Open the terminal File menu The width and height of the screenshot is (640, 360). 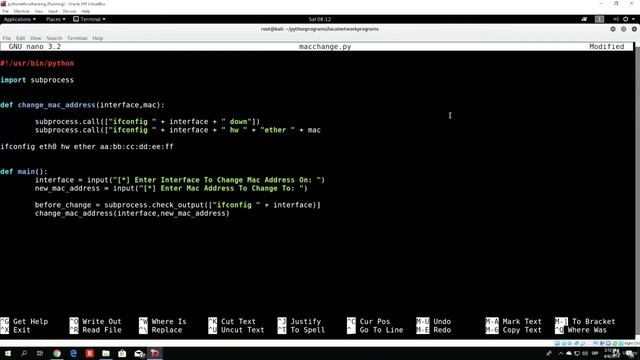(x=7, y=38)
